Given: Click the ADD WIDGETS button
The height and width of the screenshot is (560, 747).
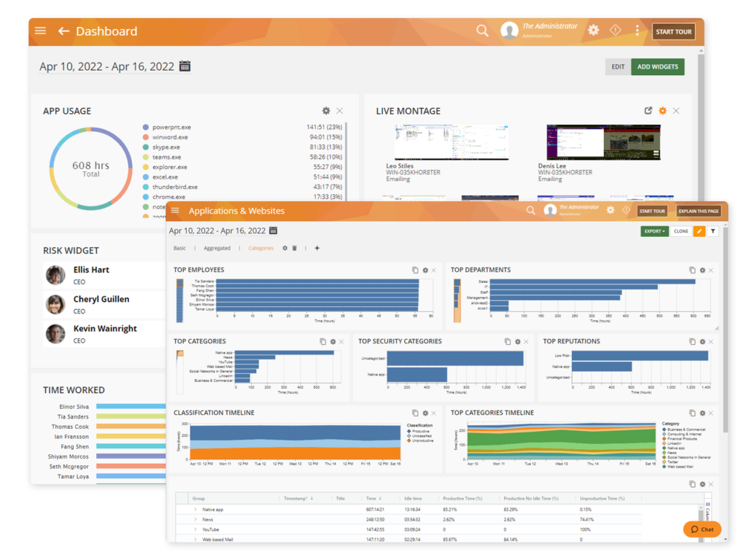Looking at the screenshot, I should [x=657, y=66].
